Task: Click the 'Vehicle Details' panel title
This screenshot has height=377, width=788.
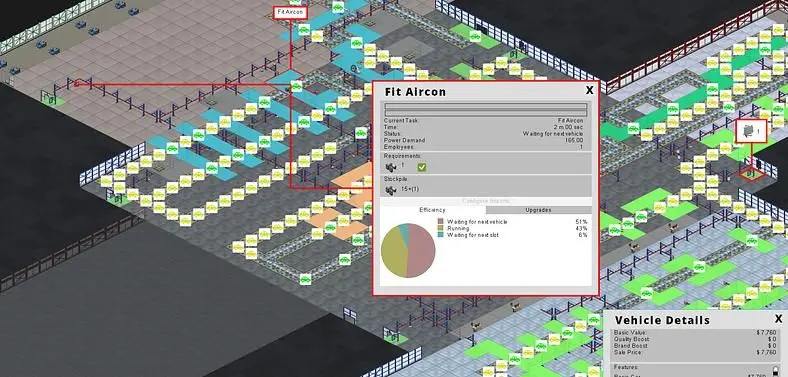Action: pos(662,320)
